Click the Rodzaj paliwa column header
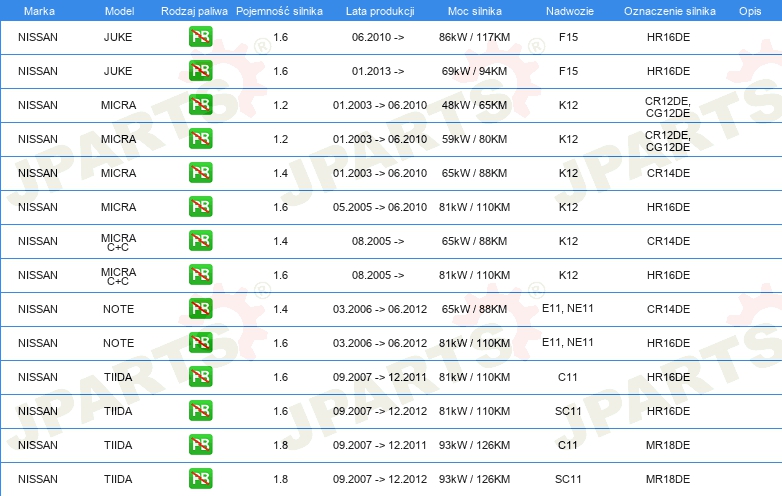Screen dimensions: 782x496 tap(194, 10)
